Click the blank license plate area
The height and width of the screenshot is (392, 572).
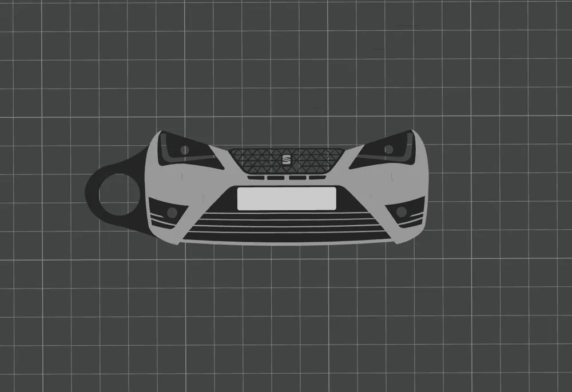pos(287,198)
